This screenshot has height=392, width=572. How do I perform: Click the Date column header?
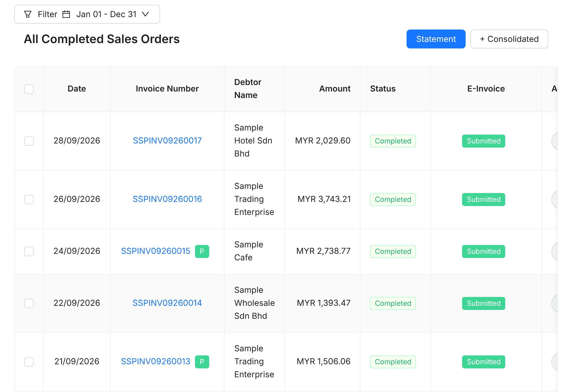[x=77, y=89]
